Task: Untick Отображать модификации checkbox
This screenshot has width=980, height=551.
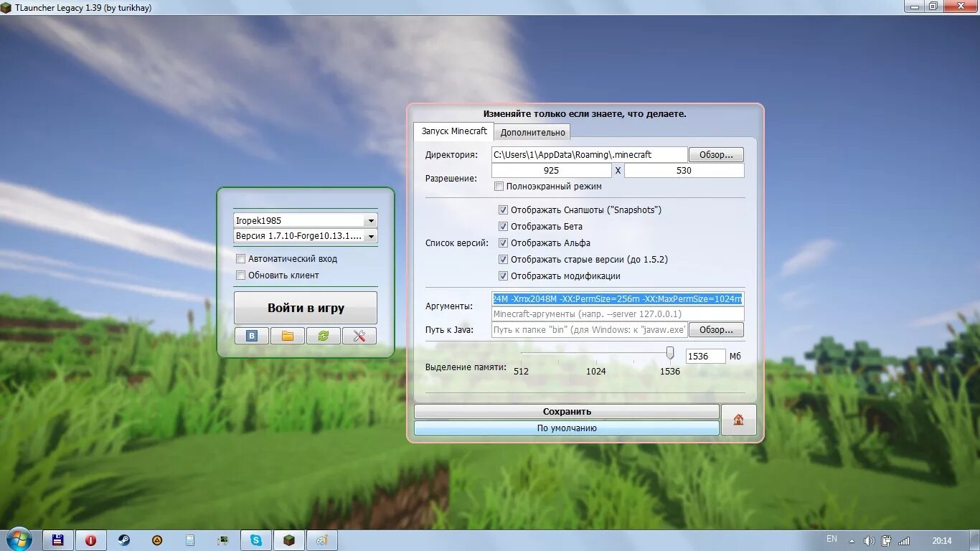Action: click(x=503, y=276)
